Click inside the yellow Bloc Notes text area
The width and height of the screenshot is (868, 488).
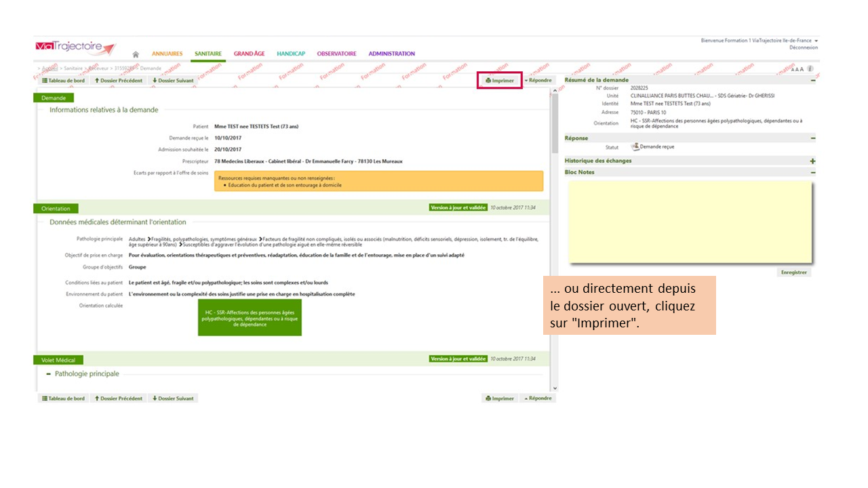coord(689,221)
